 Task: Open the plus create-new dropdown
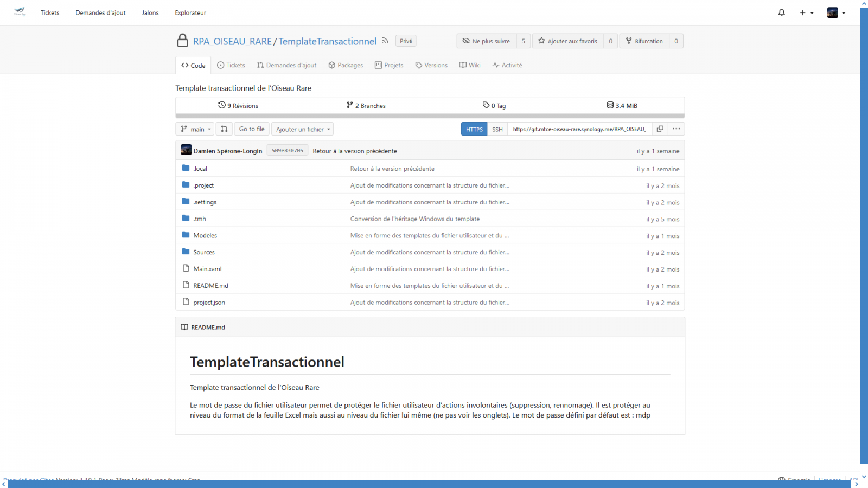pos(806,12)
